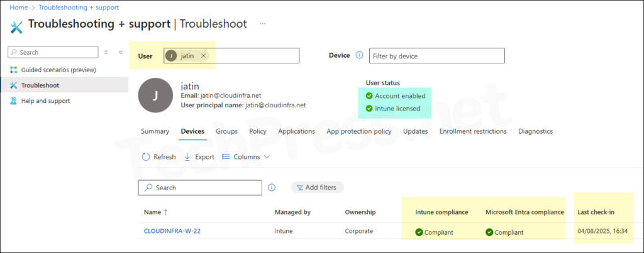Click the Guided scenarios icon
The width and height of the screenshot is (644, 253).
coord(14,70)
